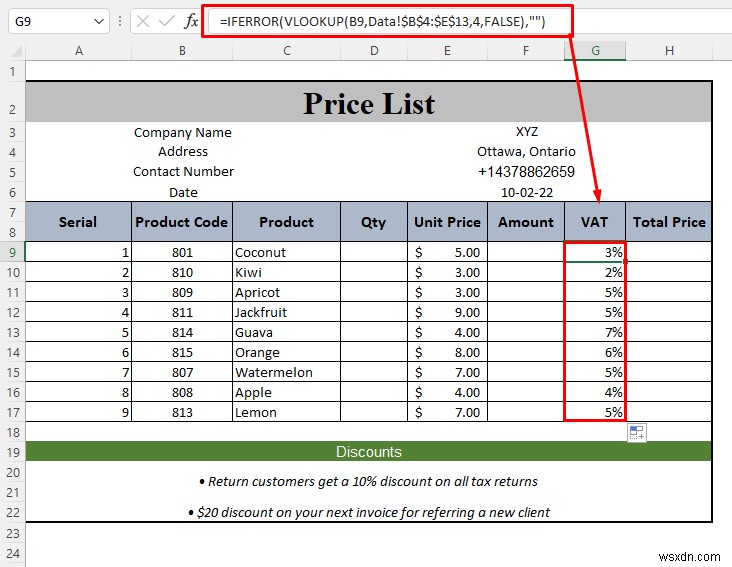Click the Enter checkmark icon in formula bar
Screen dimensions: 732x567
click(x=167, y=21)
